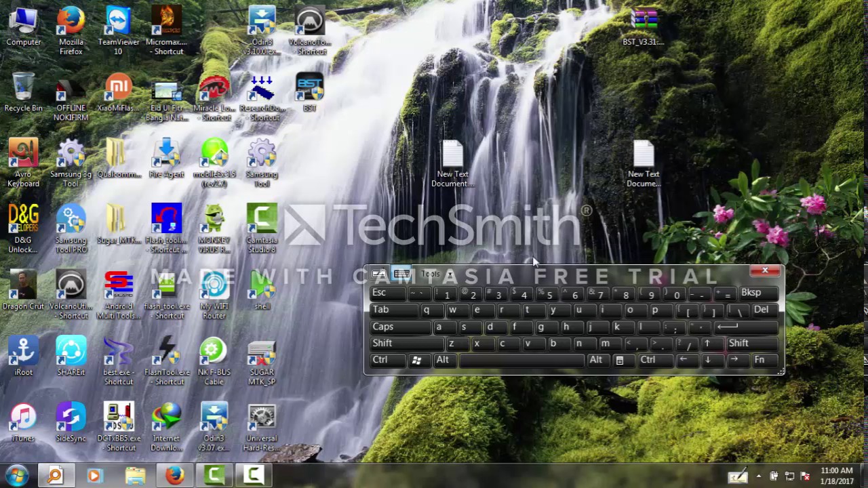Switch Input Panel to touch keyboard mode
The height and width of the screenshot is (488, 868).
click(401, 274)
